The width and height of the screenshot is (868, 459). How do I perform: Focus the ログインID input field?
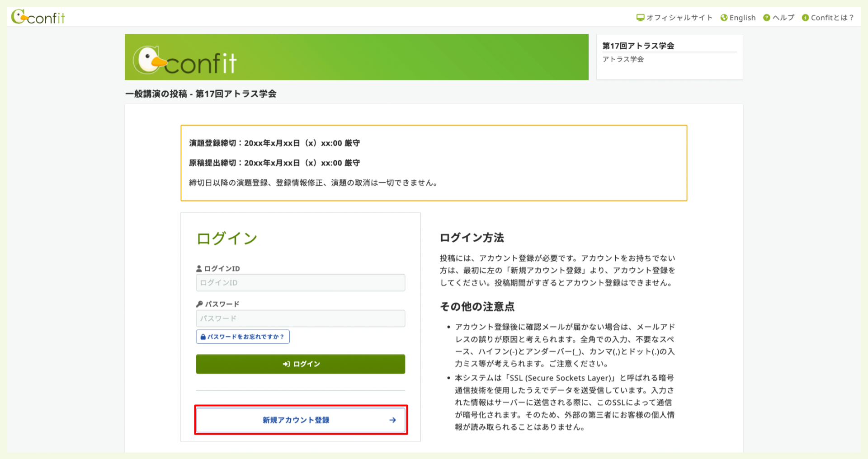pos(300,283)
